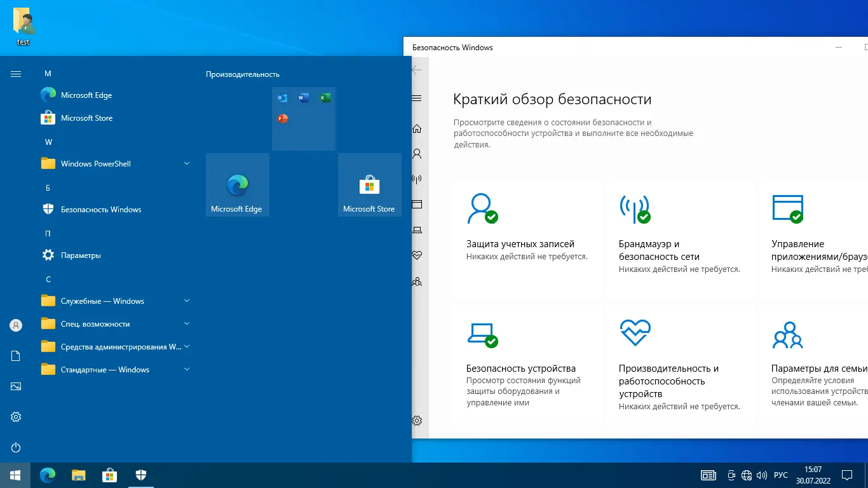Open Family options using the people sidebar icon

pos(417,281)
